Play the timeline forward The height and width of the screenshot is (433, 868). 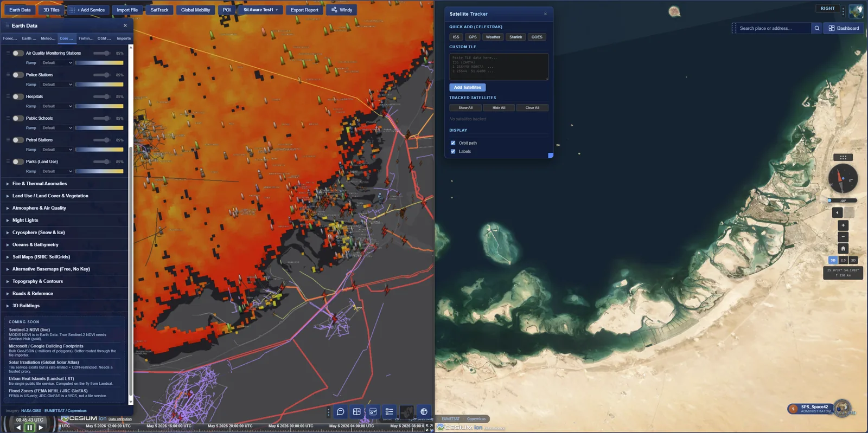(41, 428)
